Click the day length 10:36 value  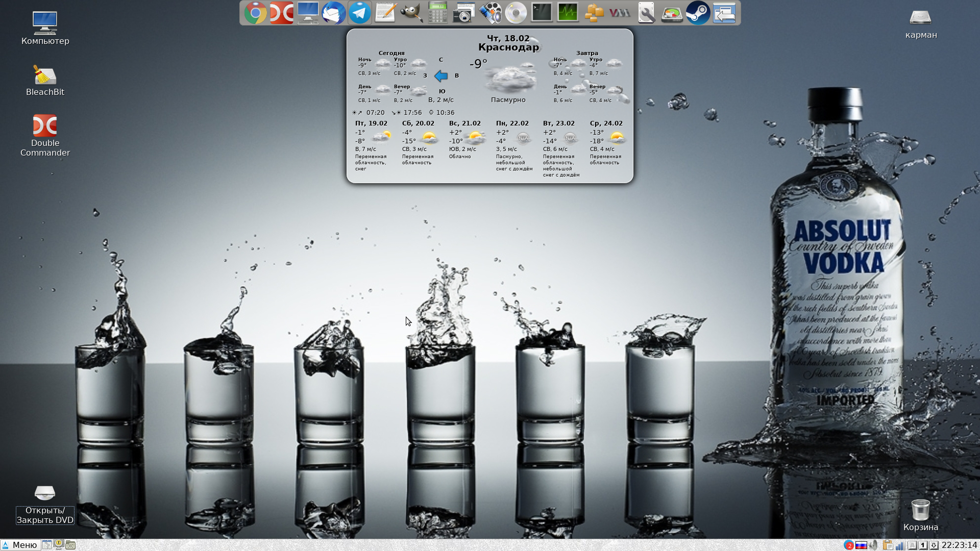pyautogui.click(x=445, y=113)
